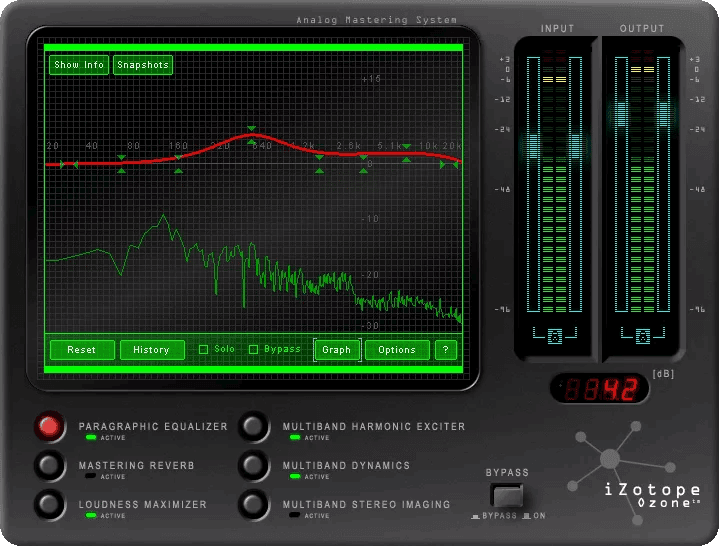Toggle Mastering Reverb Active LED
The width and height of the screenshot is (719, 546).
click(91, 476)
